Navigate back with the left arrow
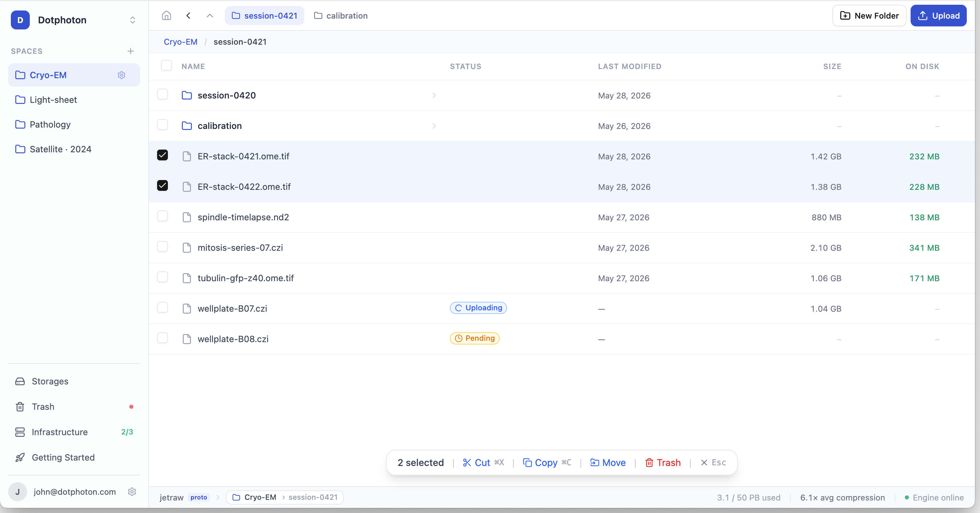The image size is (980, 513). (188, 16)
